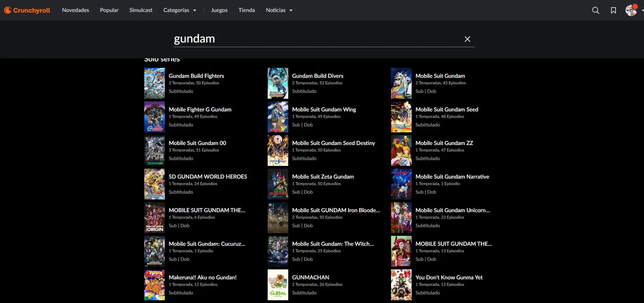
Task: Open The Witch series poster
Action: click(278, 251)
